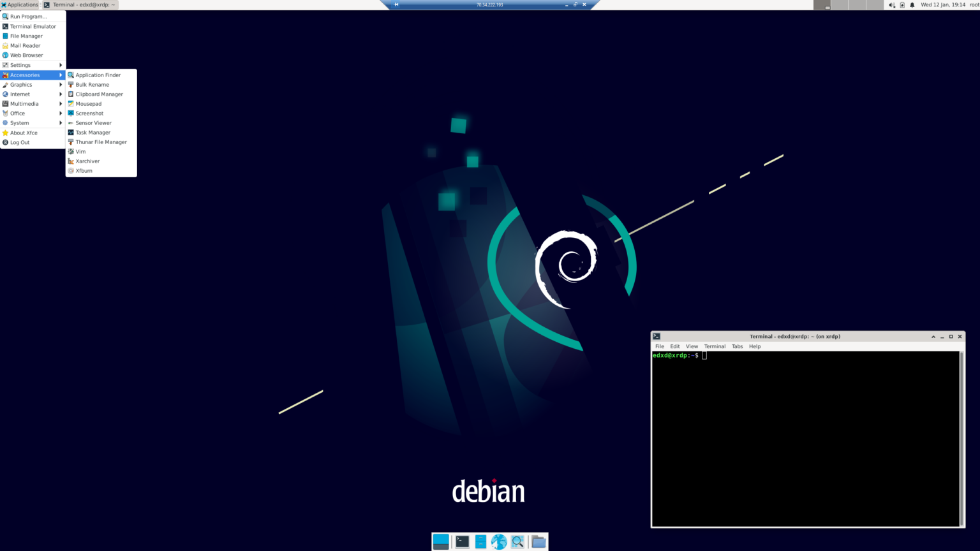Screen dimensions: 980x551
Task: Open Xarchiver from the Accessories submenu
Action: point(86,161)
